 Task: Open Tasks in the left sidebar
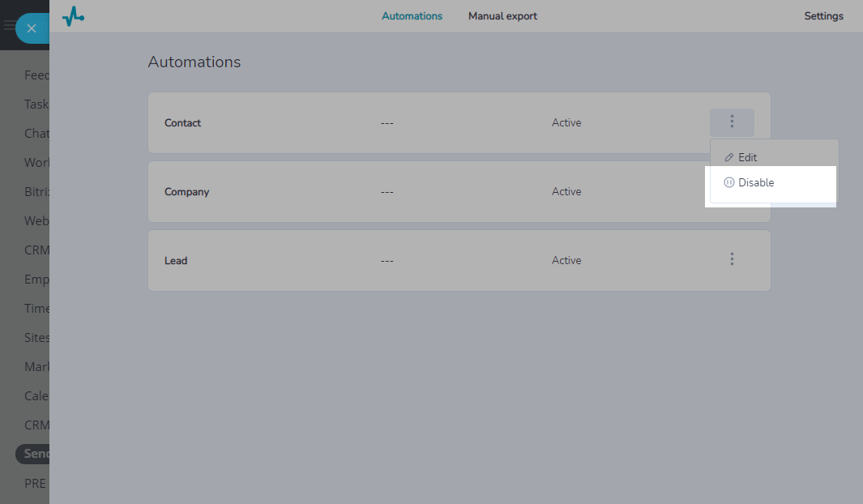(36, 105)
